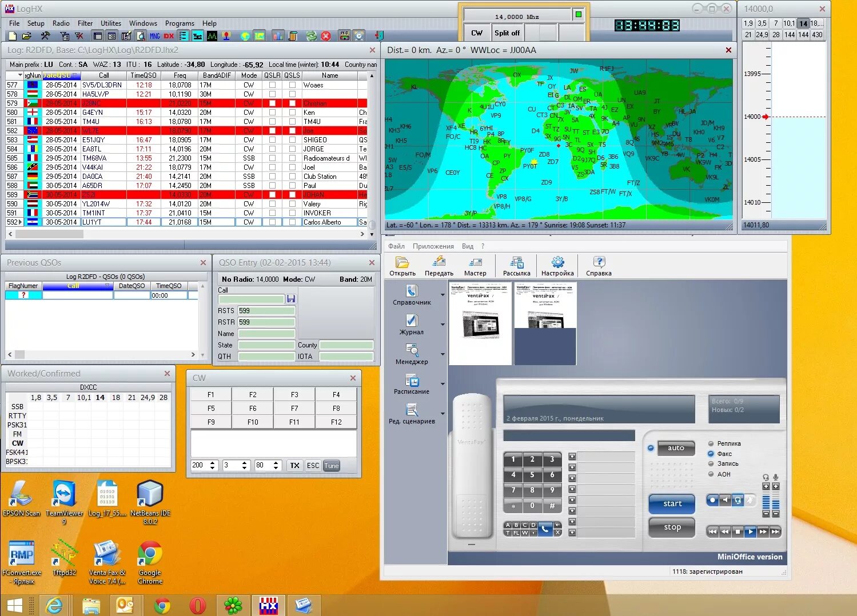This screenshot has width=857, height=616.
Task: Click the TX button in CW panel
Action: pos(294,465)
